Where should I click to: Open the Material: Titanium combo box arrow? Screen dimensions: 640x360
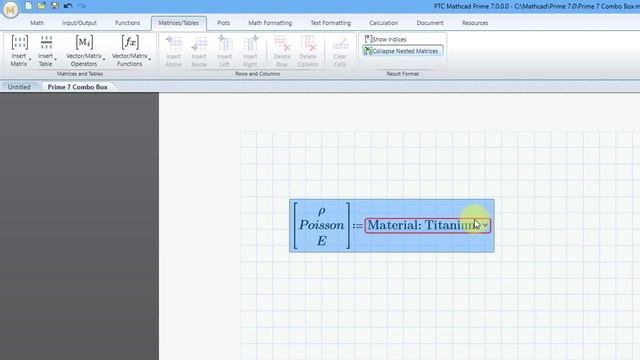[x=485, y=225]
